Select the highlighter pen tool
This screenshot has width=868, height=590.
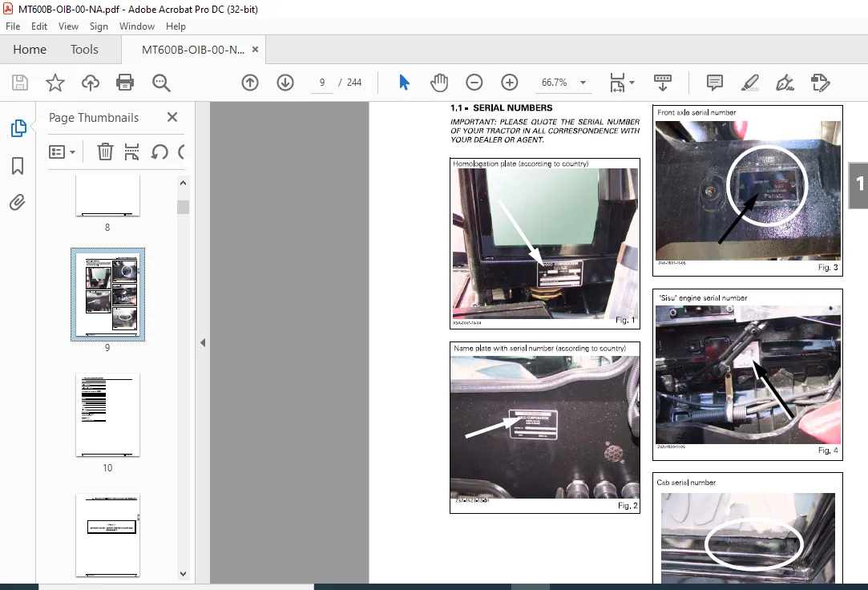(749, 83)
